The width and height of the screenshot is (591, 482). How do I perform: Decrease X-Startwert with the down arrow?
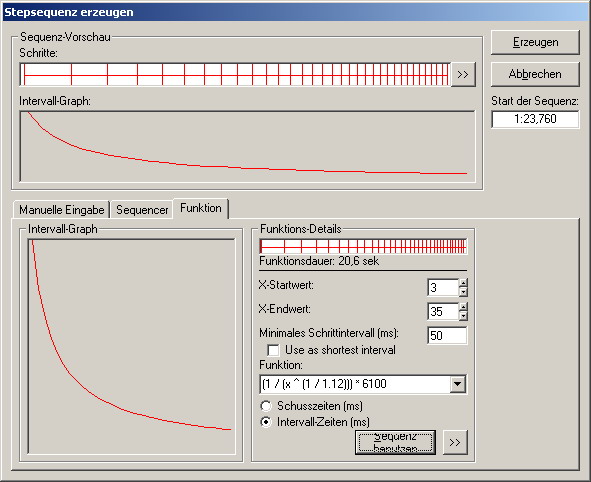click(x=463, y=292)
